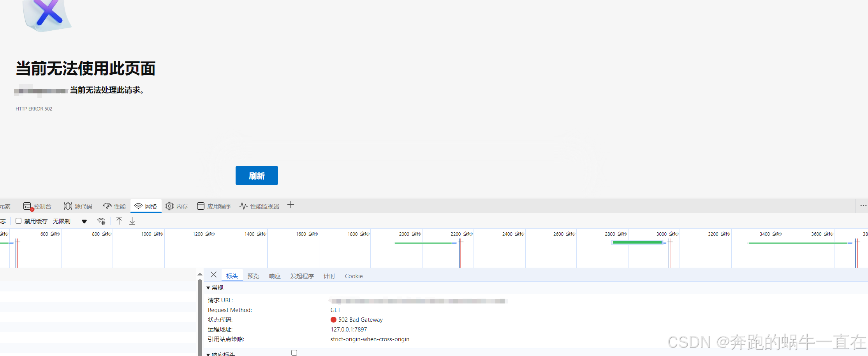Open more DevTools options with ⋯
The width and height of the screenshot is (868, 356).
863,206
